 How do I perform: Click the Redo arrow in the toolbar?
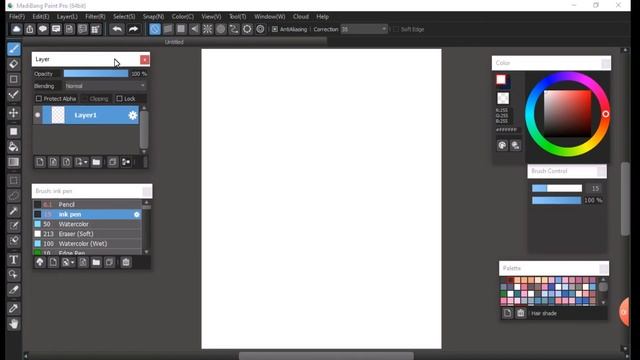tap(133, 29)
